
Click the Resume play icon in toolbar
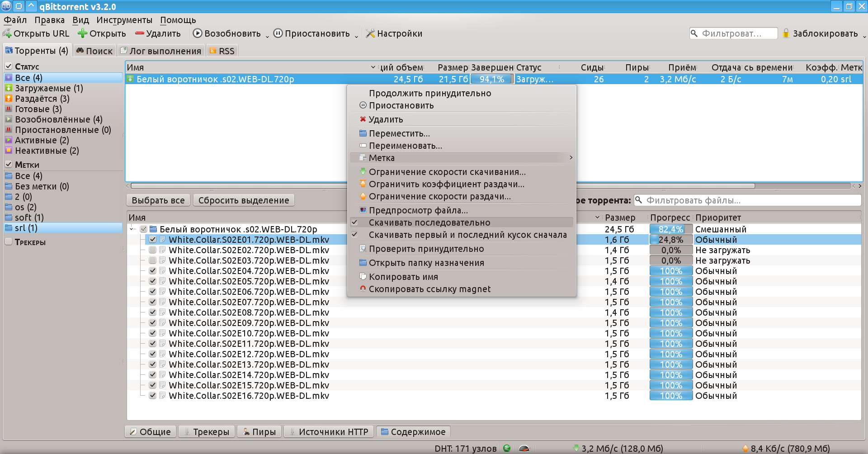pyautogui.click(x=198, y=33)
